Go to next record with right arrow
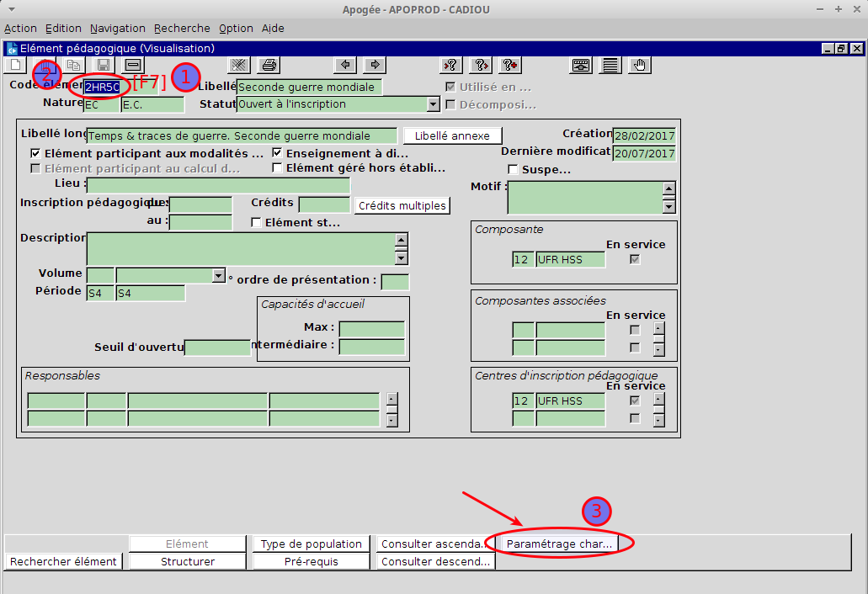The height and width of the screenshot is (594, 868). coord(375,66)
